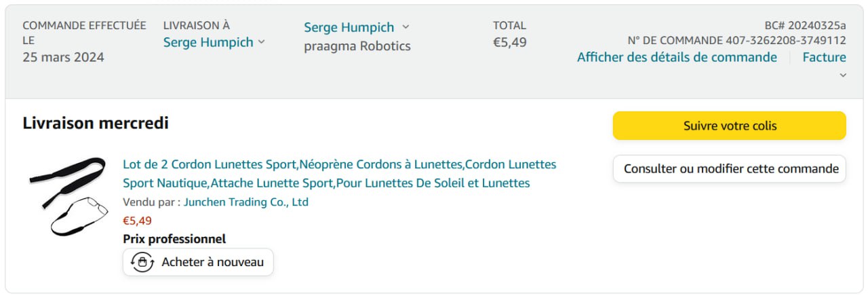The height and width of the screenshot is (296, 868).
Task: Expand chevron next to Livraison à Serge Humpich
Action: 262,42
